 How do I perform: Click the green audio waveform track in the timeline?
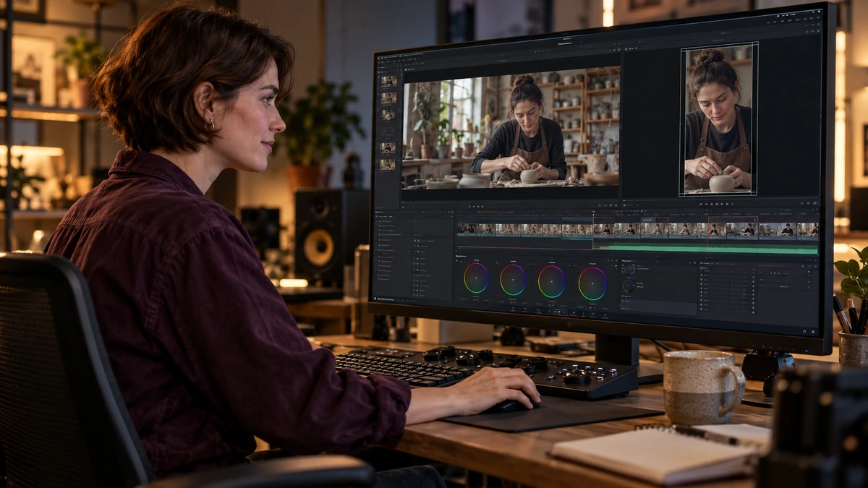click(705, 248)
